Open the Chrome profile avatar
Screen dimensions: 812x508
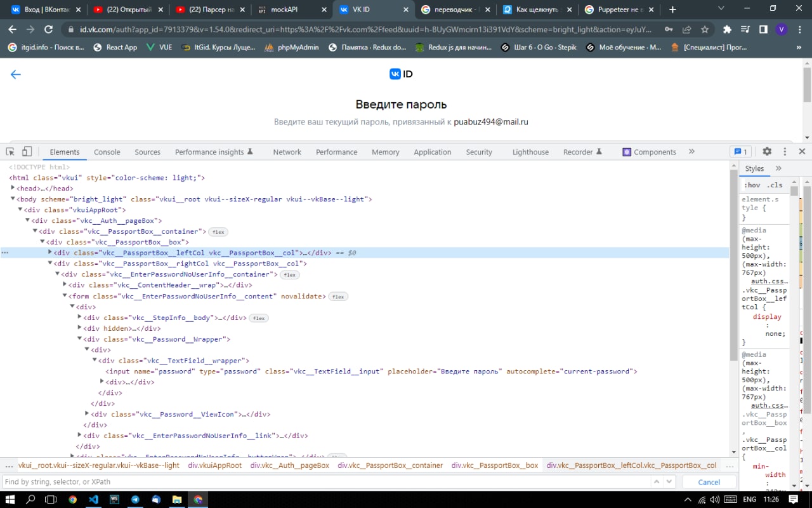[x=781, y=29]
